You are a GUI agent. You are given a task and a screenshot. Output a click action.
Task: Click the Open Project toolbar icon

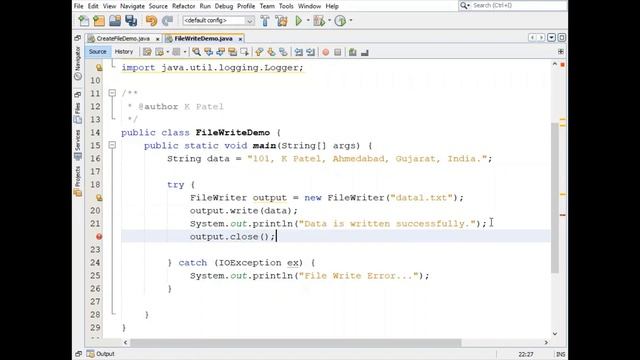coord(115,20)
